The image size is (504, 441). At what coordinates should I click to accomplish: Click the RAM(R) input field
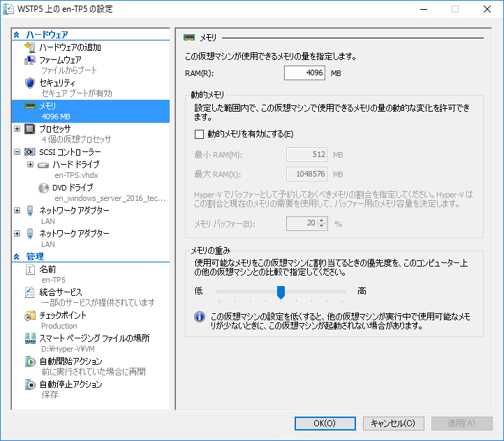point(304,73)
